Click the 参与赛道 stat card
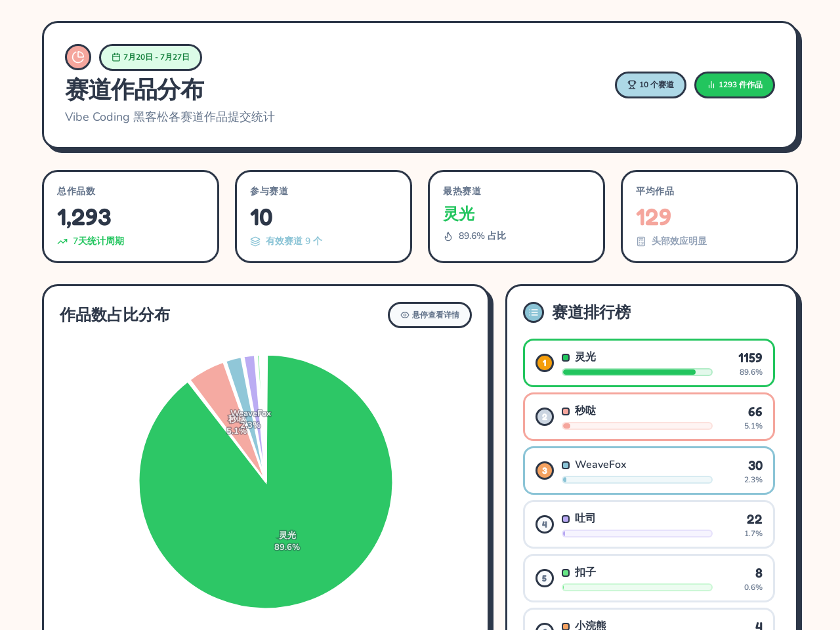840x630 pixels. point(324,217)
